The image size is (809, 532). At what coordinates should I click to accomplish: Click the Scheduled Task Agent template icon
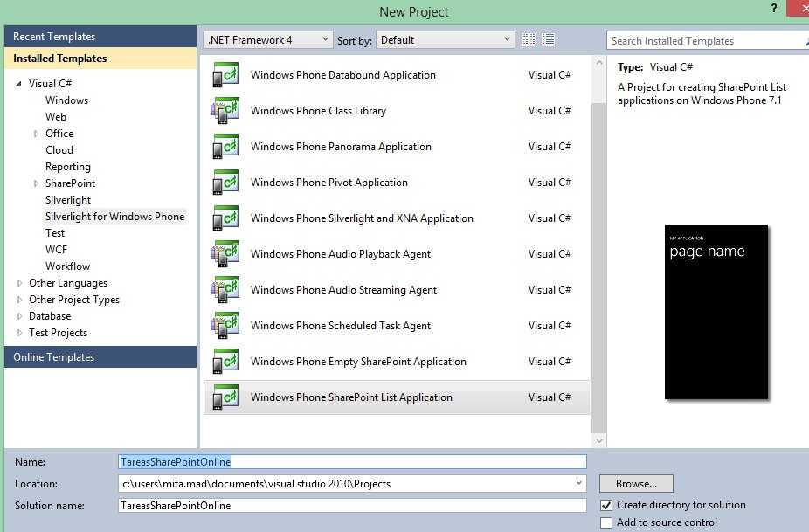[x=225, y=326]
